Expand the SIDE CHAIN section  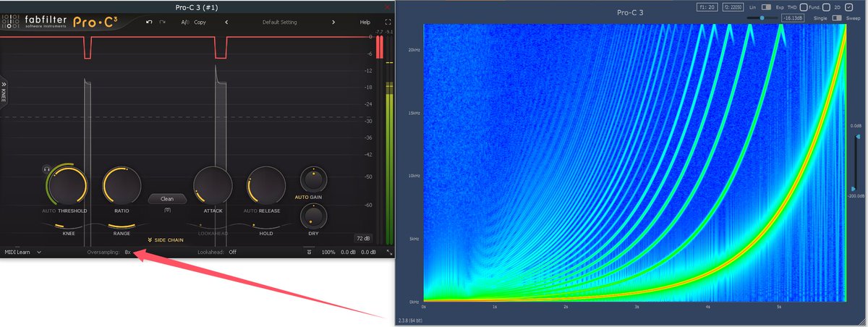[x=166, y=239]
